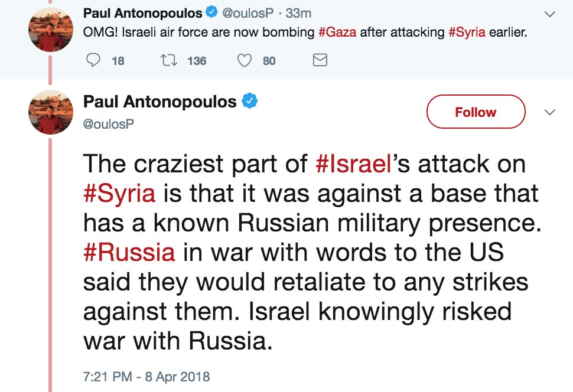Click the top tweet's profile avatar
573x392 pixels.
tap(51, 30)
